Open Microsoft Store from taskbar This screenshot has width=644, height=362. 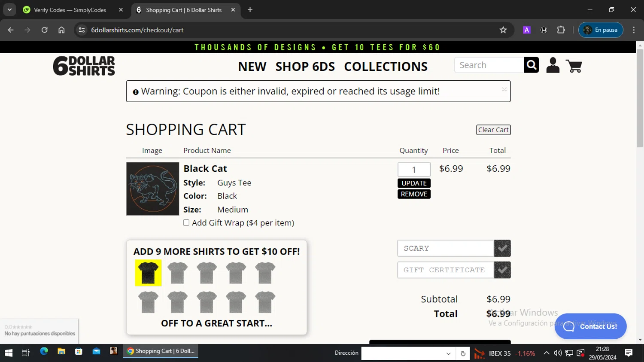point(79,352)
